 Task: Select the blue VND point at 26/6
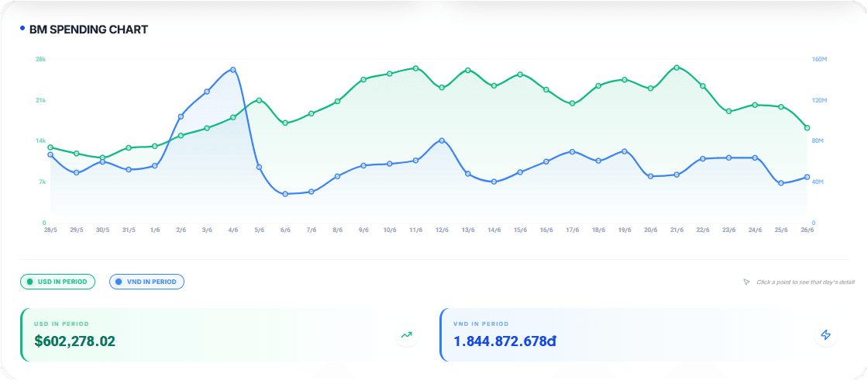807,178
